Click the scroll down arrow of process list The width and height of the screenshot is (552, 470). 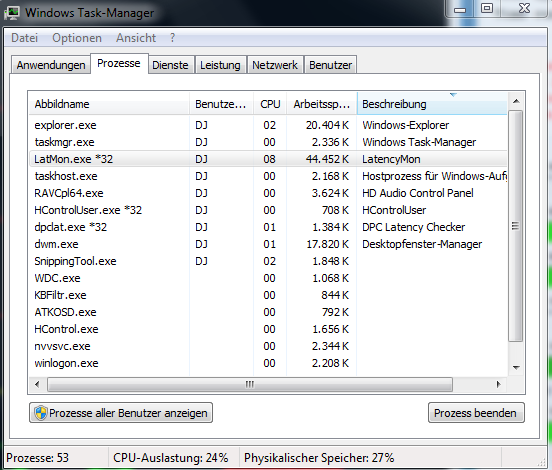[x=516, y=367]
